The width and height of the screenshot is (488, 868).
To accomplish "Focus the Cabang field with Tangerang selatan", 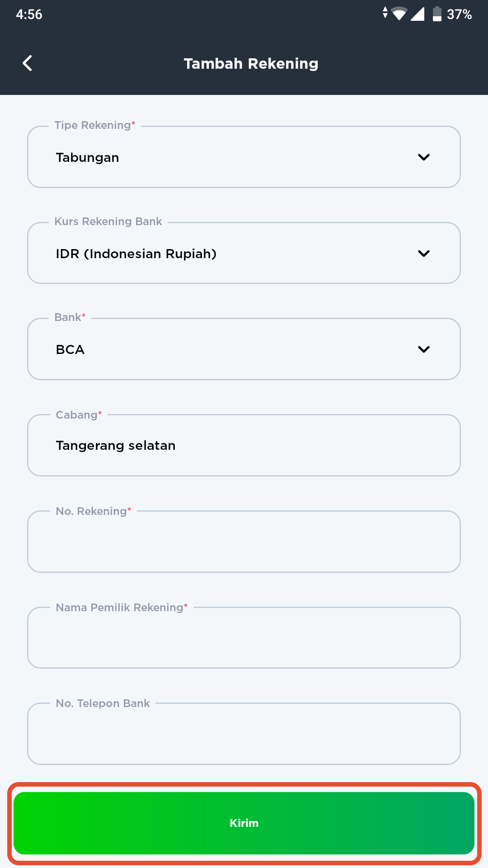I will pos(244,445).
